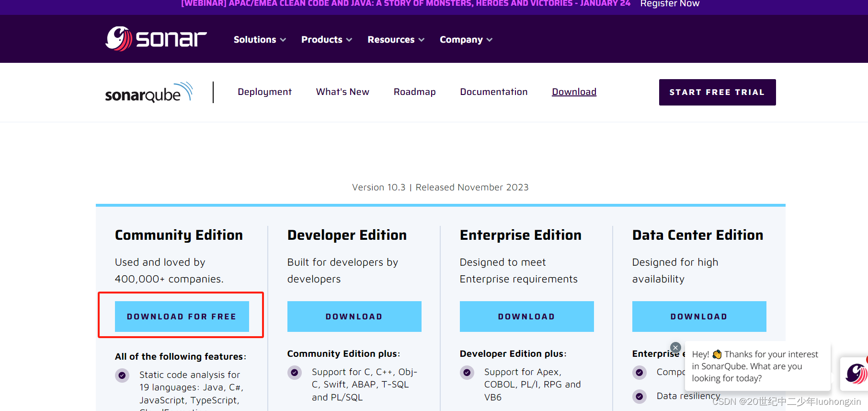Image resolution: width=868 pixels, height=411 pixels.
Task: Click checkmark icon beside Support for Apex
Action: [467, 373]
